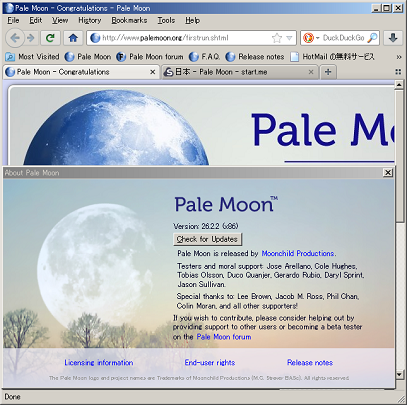The width and height of the screenshot is (407, 405).
Task: Click the forward navigation arrow
Action: [31, 38]
